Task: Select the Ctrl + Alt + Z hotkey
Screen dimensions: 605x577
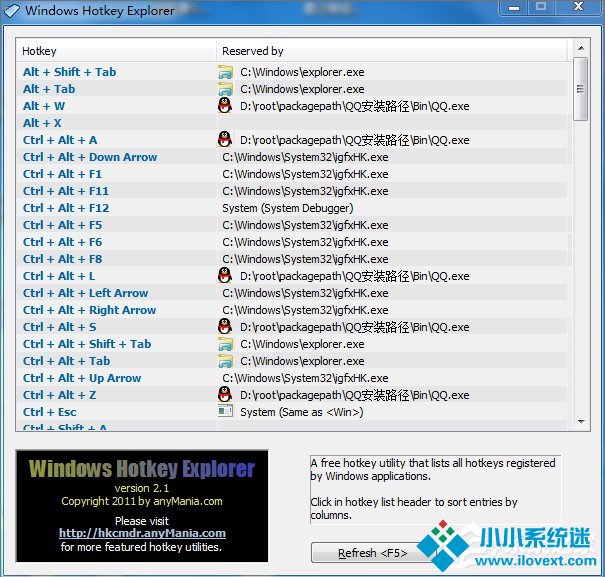Action: 59,395
